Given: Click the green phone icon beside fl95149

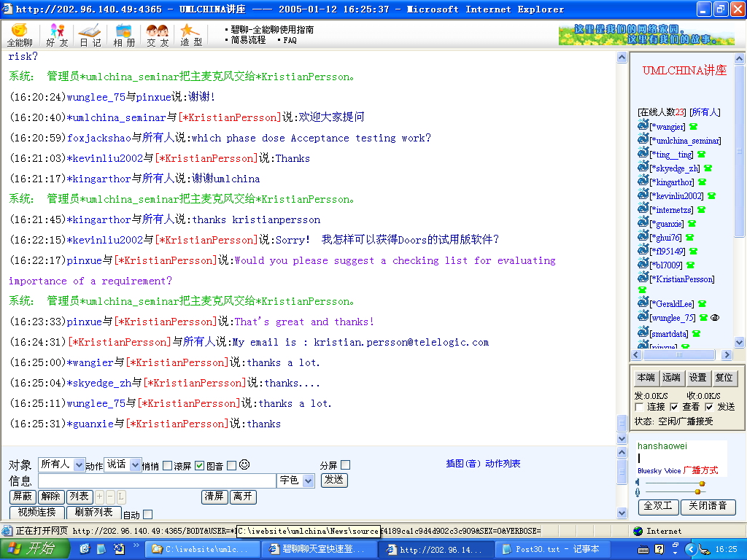Looking at the screenshot, I should click(694, 251).
